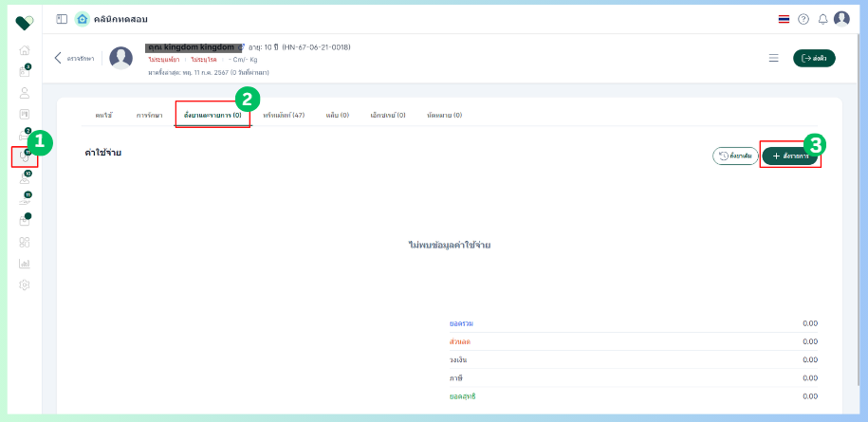This screenshot has width=868, height=422.
Task: Switch to the การรักษา tab
Action: (x=150, y=115)
